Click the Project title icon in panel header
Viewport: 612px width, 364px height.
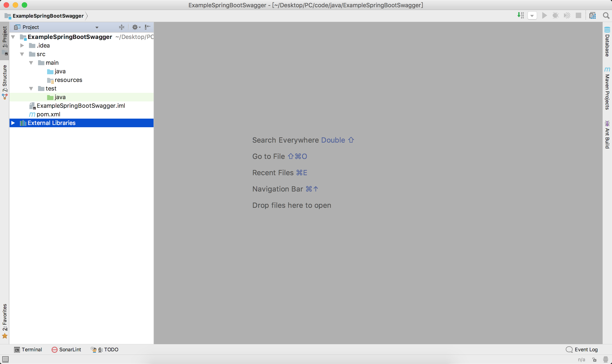tap(17, 27)
